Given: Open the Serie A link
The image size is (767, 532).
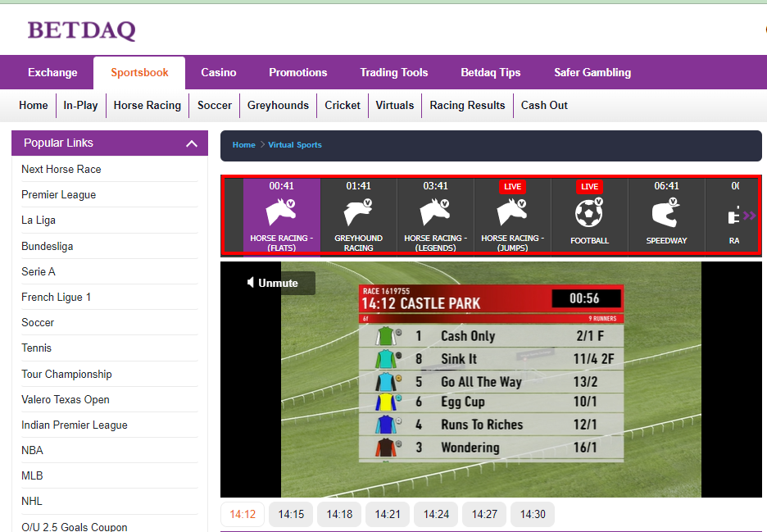Looking at the screenshot, I should pos(39,271).
